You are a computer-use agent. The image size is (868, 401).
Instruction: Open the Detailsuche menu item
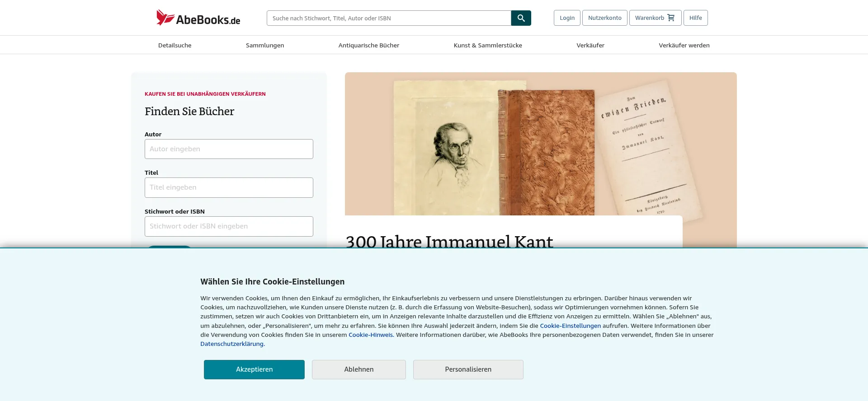pyautogui.click(x=175, y=45)
